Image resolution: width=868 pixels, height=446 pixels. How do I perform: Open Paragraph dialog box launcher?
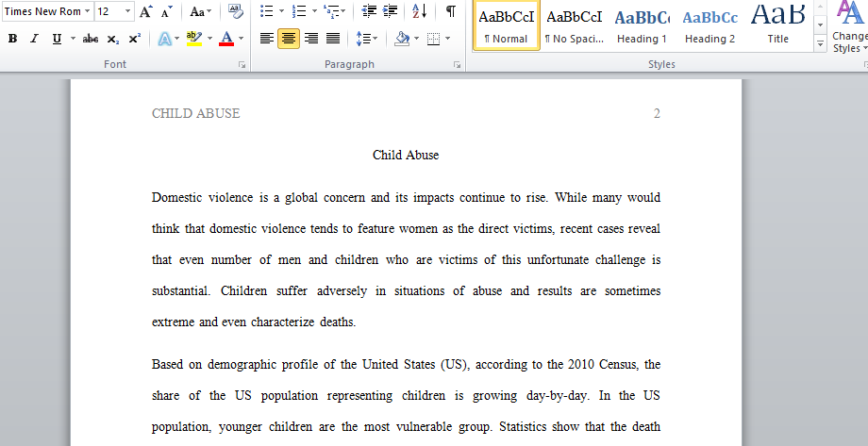point(457,65)
